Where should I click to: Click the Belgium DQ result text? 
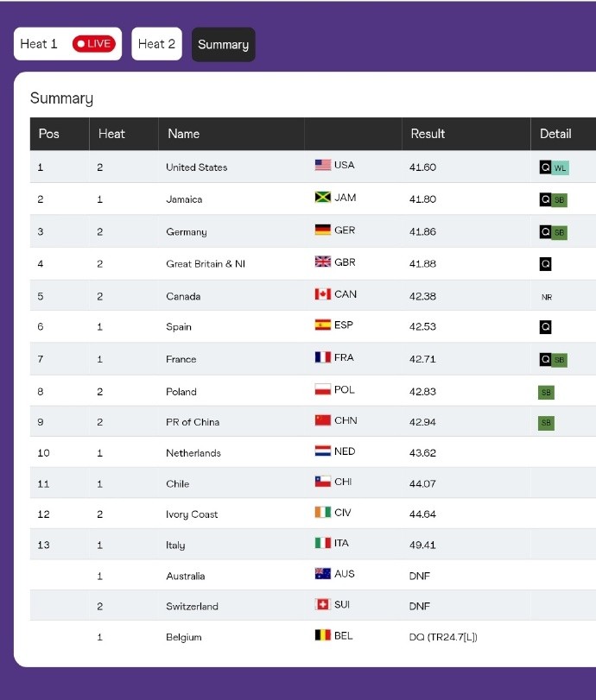443,637
